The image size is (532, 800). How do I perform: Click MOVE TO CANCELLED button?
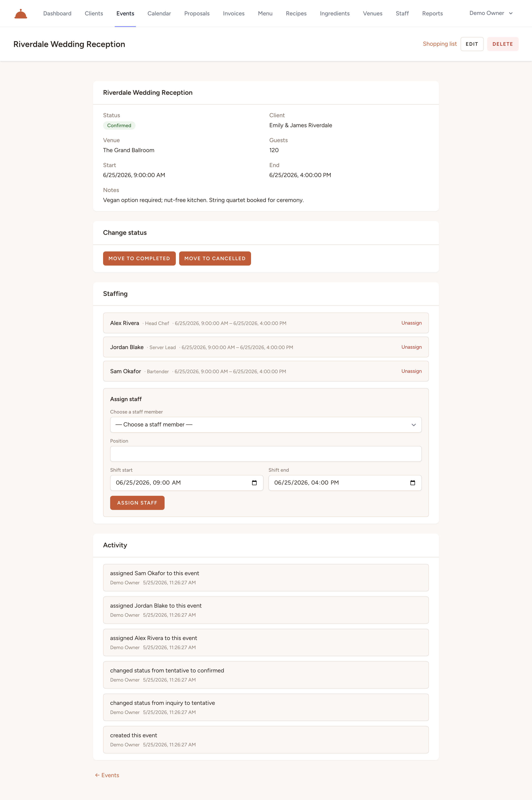(x=215, y=258)
